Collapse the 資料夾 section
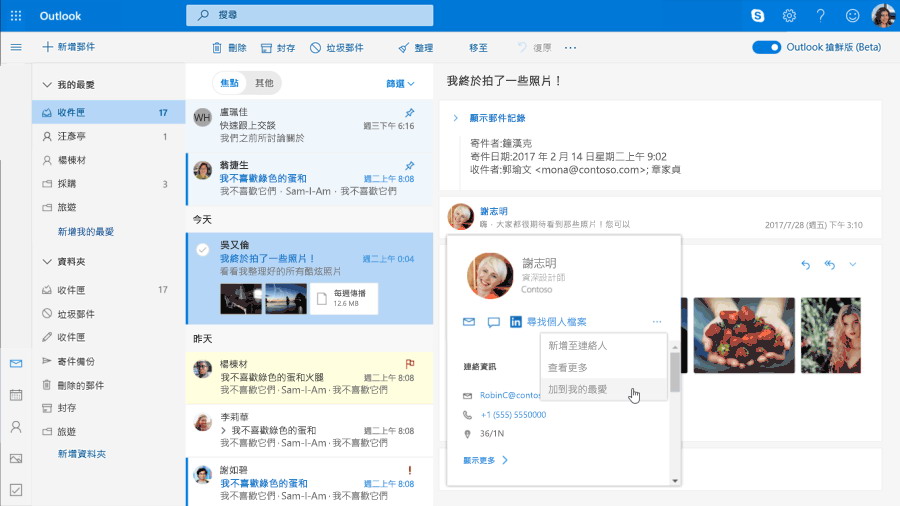Image resolution: width=900 pixels, height=506 pixels. pos(47,262)
